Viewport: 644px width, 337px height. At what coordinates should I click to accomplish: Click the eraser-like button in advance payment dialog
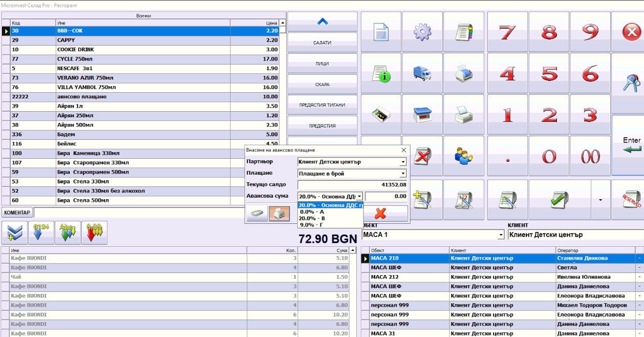click(257, 214)
